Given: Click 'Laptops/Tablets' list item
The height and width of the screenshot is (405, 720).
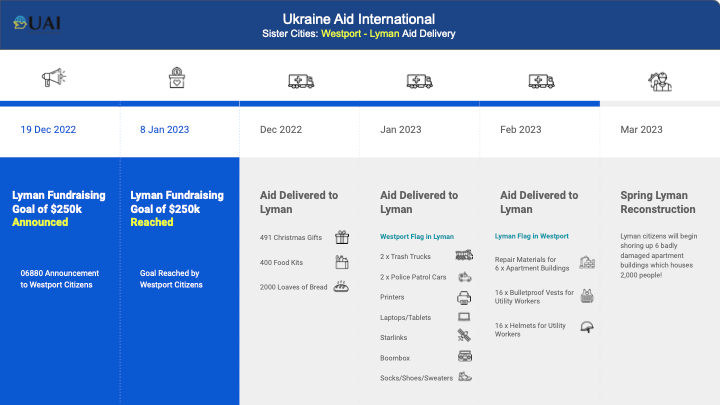Looking at the screenshot, I should (x=405, y=317).
